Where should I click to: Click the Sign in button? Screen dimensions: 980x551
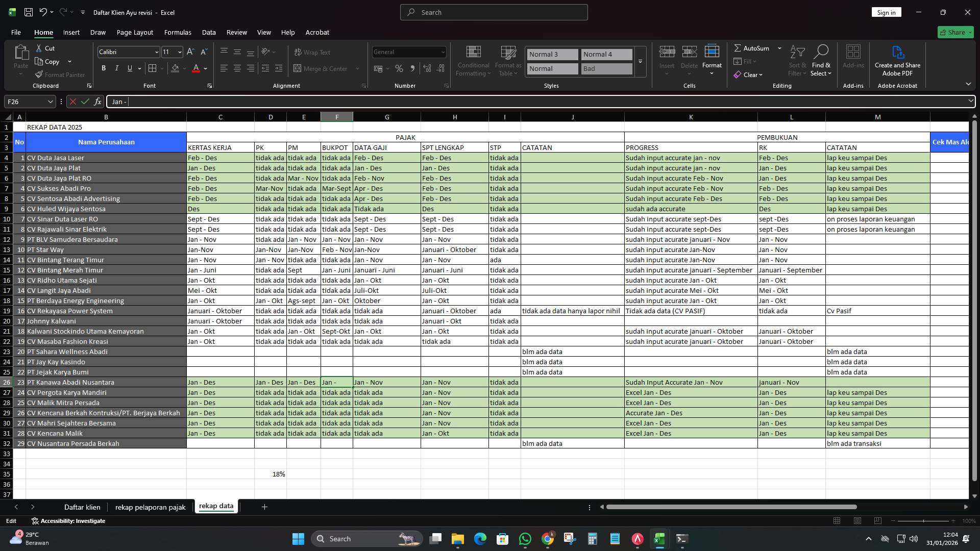(x=886, y=12)
